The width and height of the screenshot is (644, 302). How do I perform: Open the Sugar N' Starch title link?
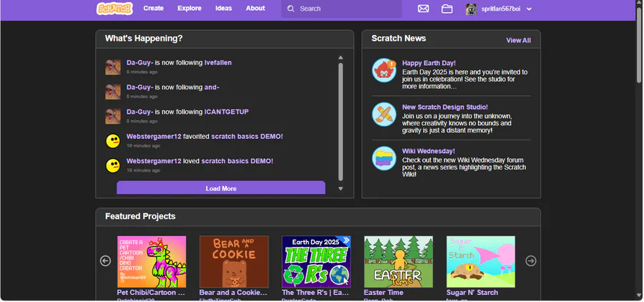click(472, 293)
